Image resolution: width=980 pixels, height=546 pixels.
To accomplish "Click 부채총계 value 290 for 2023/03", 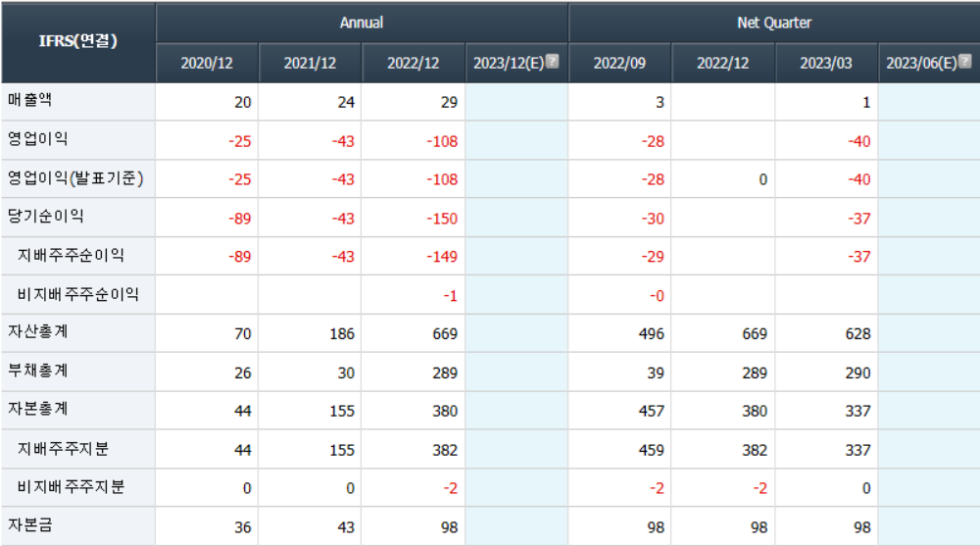I will coord(858,373).
